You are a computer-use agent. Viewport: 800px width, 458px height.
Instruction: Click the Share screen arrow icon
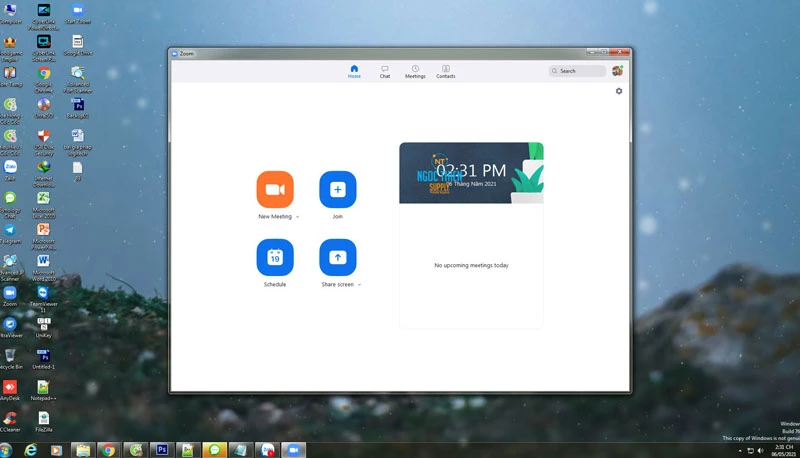pos(337,258)
